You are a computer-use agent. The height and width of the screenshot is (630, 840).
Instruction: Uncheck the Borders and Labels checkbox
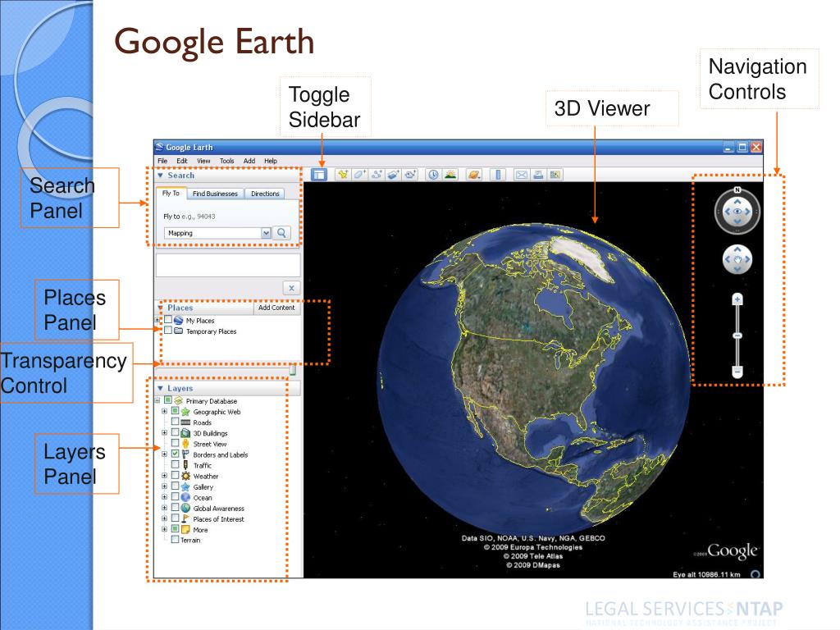175,454
